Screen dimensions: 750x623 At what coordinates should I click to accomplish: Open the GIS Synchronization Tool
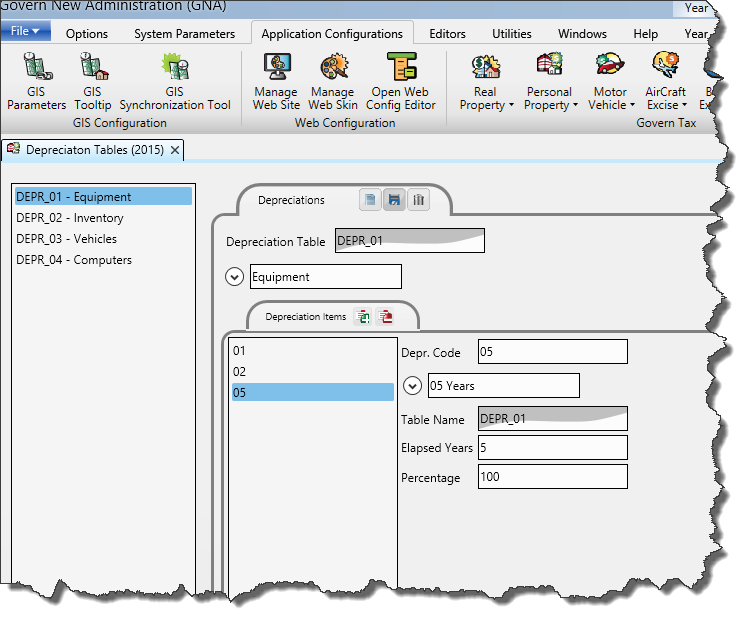(x=175, y=70)
